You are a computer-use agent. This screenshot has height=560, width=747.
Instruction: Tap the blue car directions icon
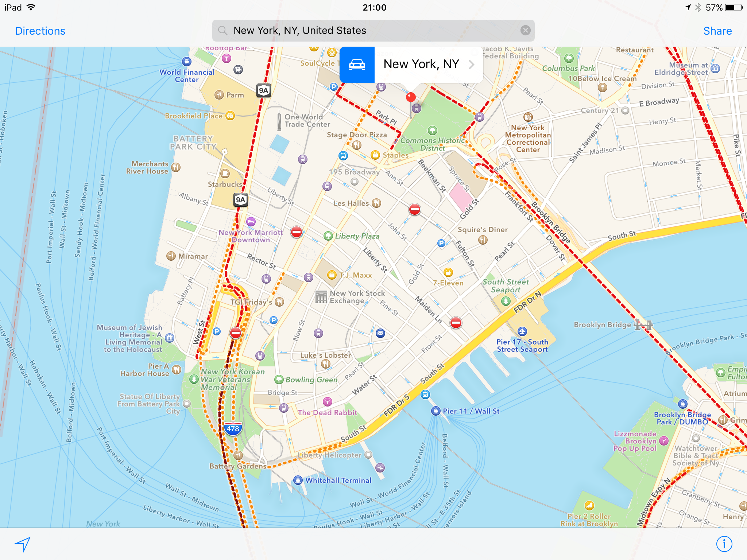point(357,65)
